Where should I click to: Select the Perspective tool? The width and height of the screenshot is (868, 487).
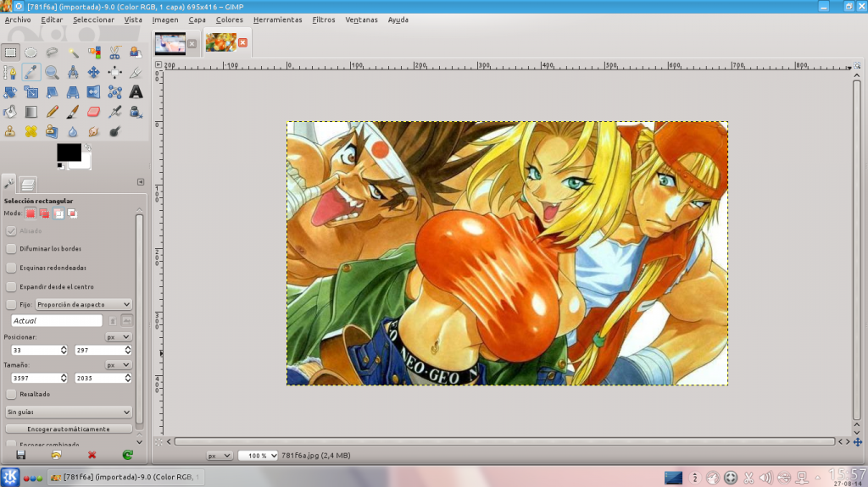point(73,92)
